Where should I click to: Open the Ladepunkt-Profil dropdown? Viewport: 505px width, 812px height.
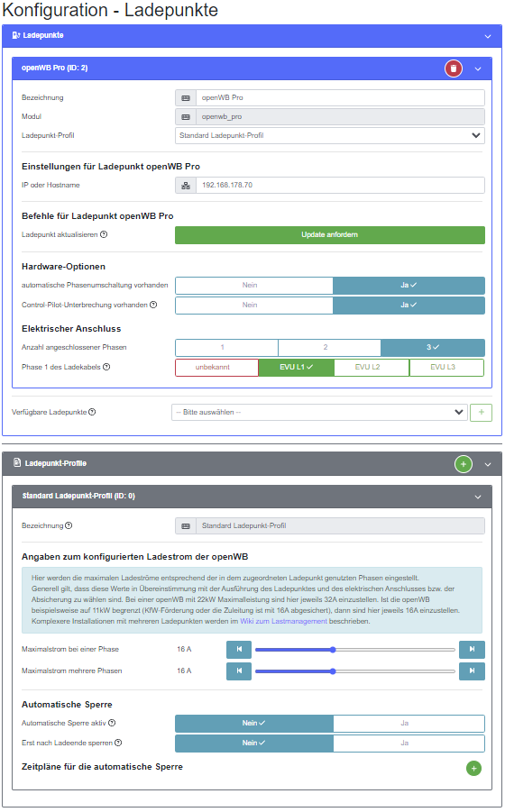pyautogui.click(x=330, y=136)
